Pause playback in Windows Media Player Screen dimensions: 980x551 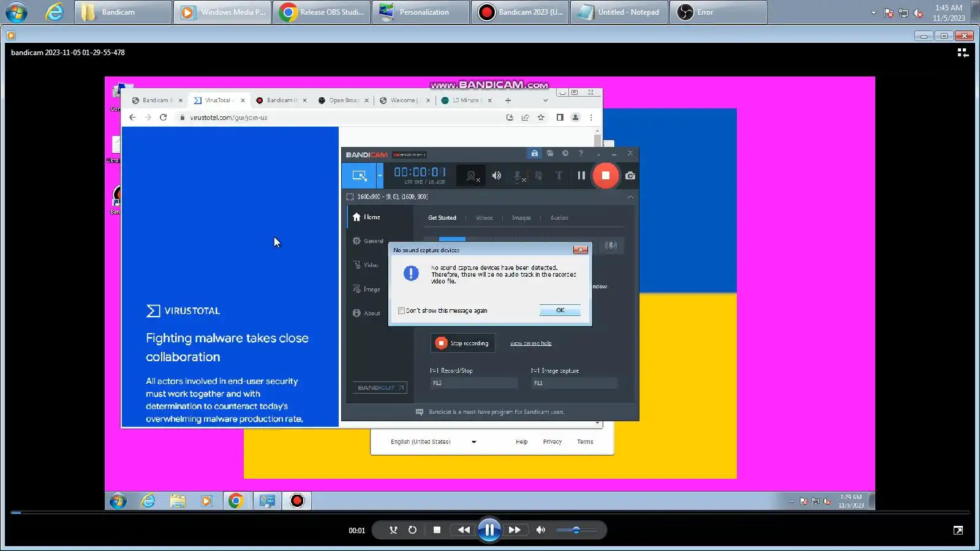489,530
